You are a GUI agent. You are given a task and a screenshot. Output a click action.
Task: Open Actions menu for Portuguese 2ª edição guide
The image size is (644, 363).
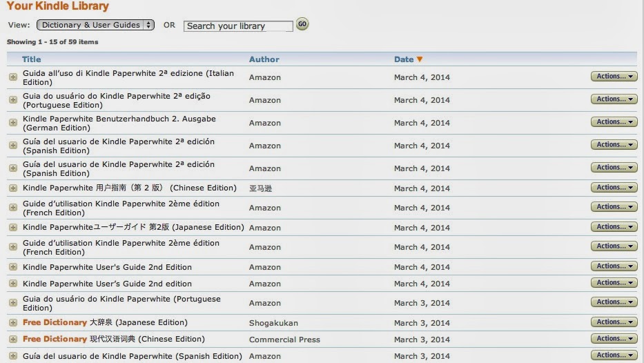pos(614,99)
